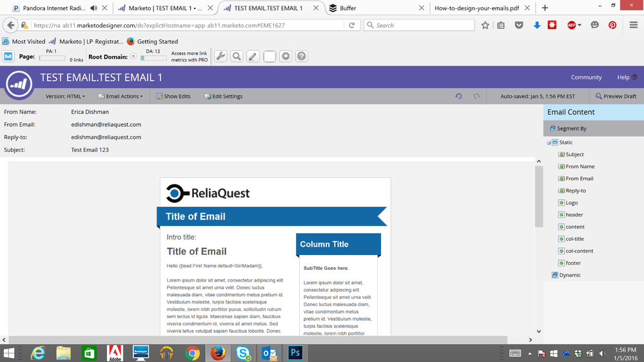Viewport: 644px width, 362px height.
Task: Click the Firefox search field
Action: (419, 25)
